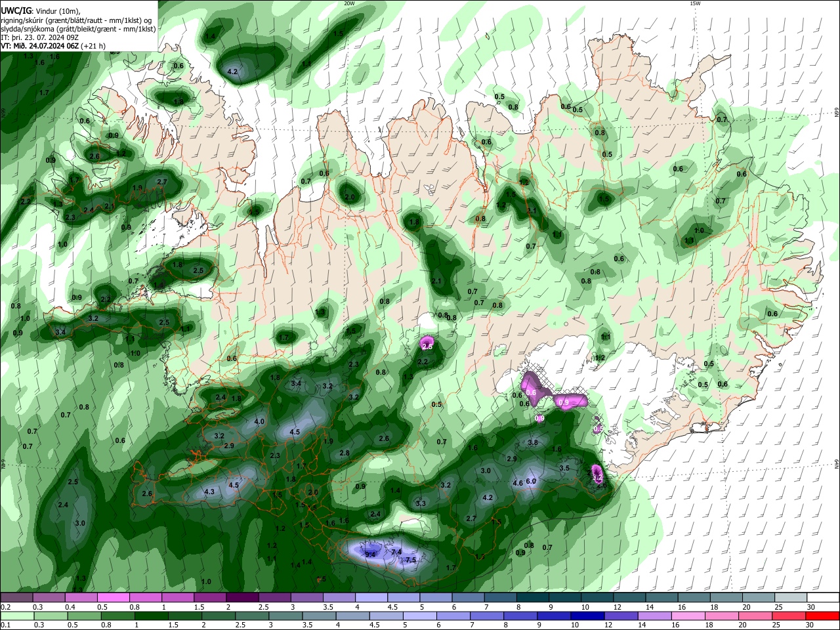This screenshot has width=840, height=630.
Task: Click the 15W longitude label at the top
Action: pyautogui.click(x=695, y=3)
